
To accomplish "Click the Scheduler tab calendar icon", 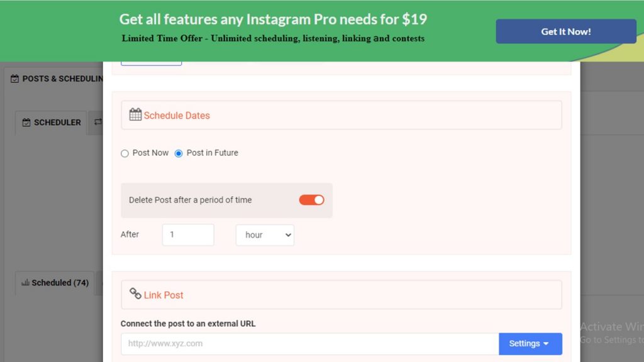I will [x=26, y=123].
